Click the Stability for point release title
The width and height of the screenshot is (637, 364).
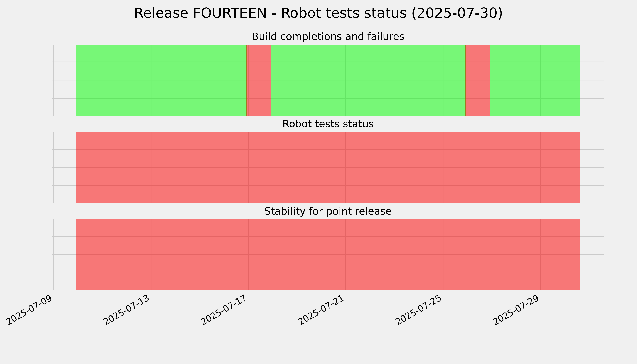click(328, 211)
